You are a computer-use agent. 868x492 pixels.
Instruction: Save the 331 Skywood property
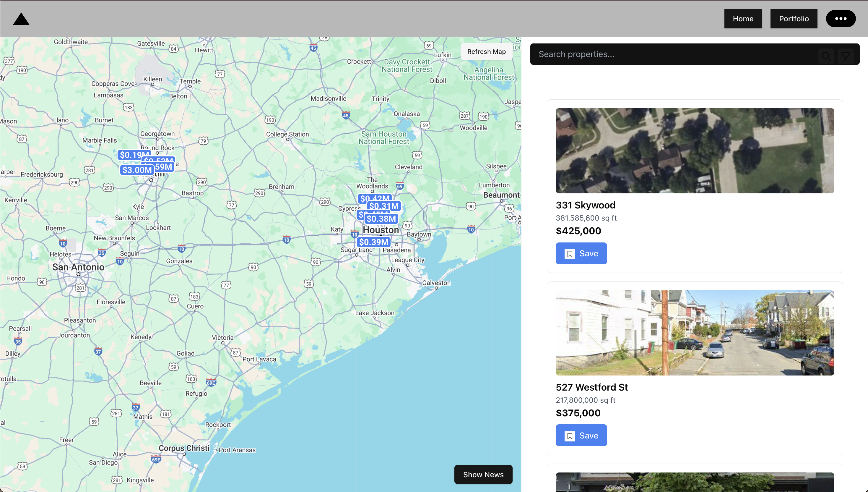pyautogui.click(x=581, y=253)
